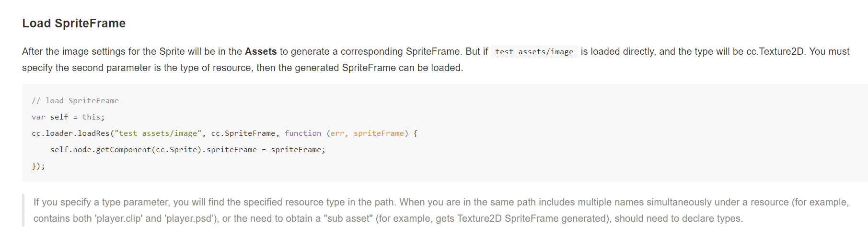Click the closing "});" code line

click(x=38, y=166)
